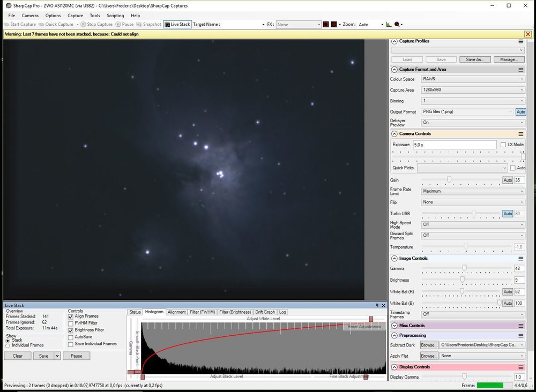Open the Image Controls hamburger menu
536x392 pixels.
click(520, 258)
